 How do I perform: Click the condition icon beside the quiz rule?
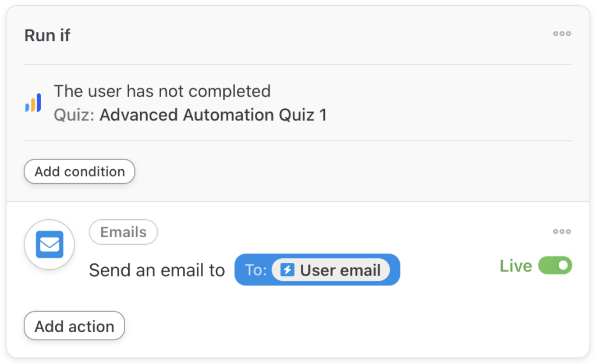point(33,102)
